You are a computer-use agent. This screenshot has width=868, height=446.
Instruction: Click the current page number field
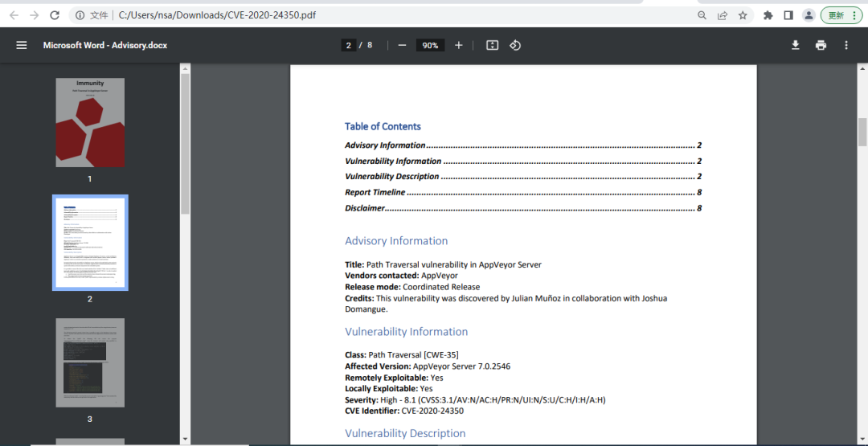[348, 45]
